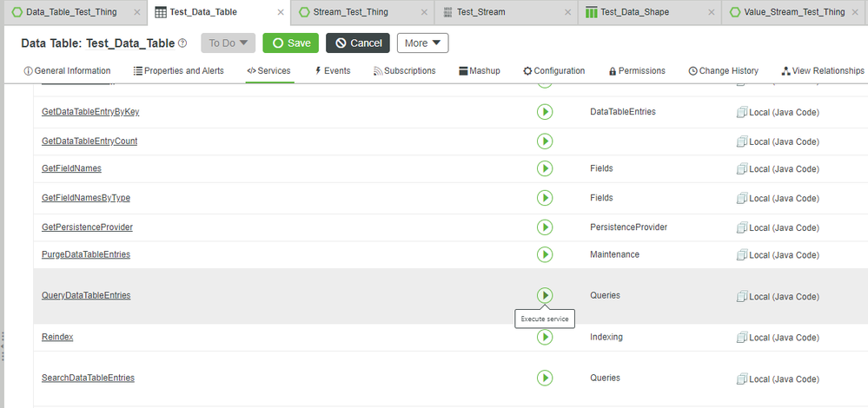Open the SearchDataTableEntries service link
The image size is (868, 408).
coord(88,378)
